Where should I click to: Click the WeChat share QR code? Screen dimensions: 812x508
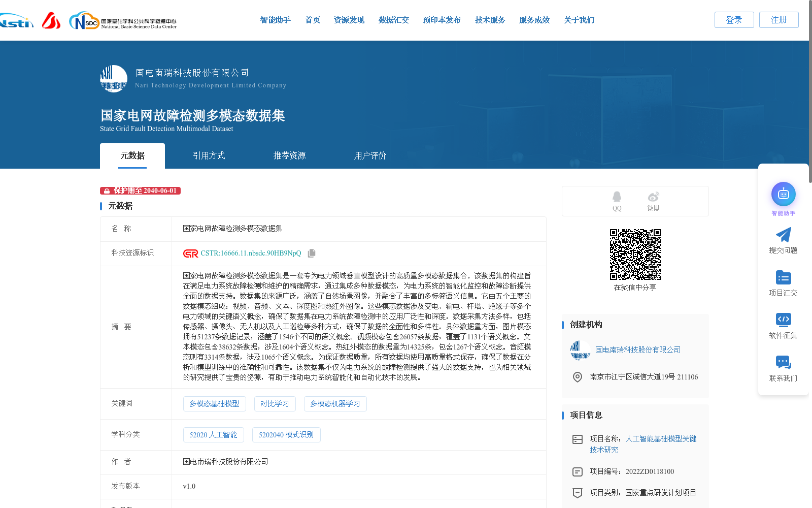pos(635,255)
